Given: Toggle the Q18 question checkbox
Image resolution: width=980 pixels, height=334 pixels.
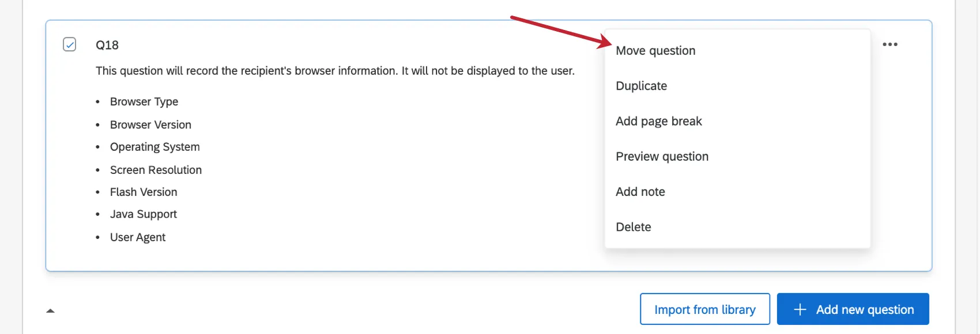Looking at the screenshot, I should tap(69, 44).
